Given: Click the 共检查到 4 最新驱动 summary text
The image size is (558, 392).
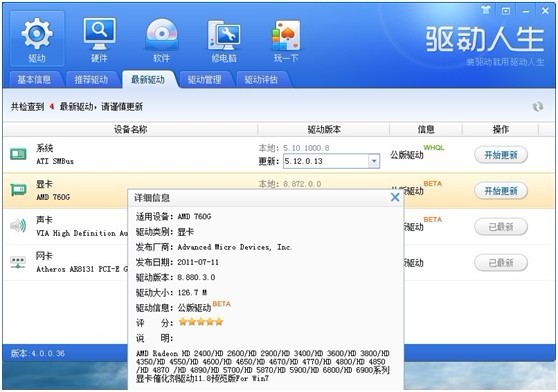Looking at the screenshot, I should click(77, 106).
